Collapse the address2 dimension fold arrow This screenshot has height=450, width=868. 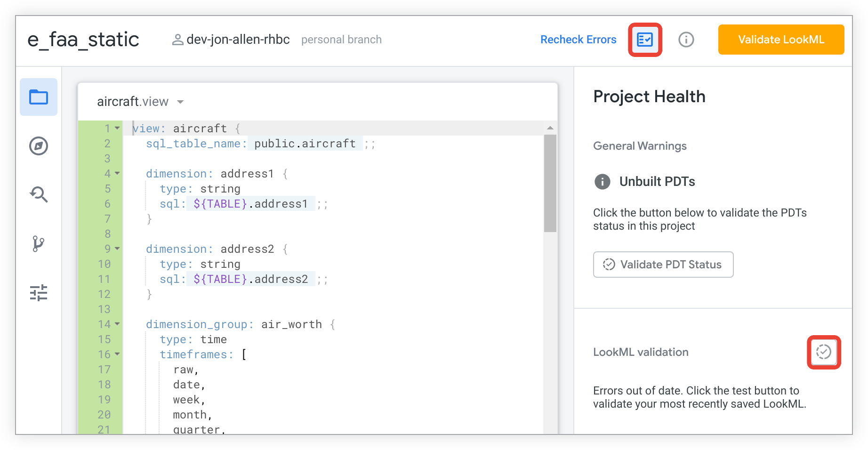click(117, 249)
